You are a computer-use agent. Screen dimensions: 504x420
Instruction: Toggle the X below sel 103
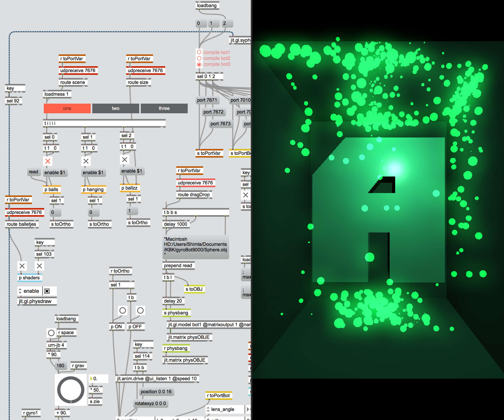click(x=40, y=266)
